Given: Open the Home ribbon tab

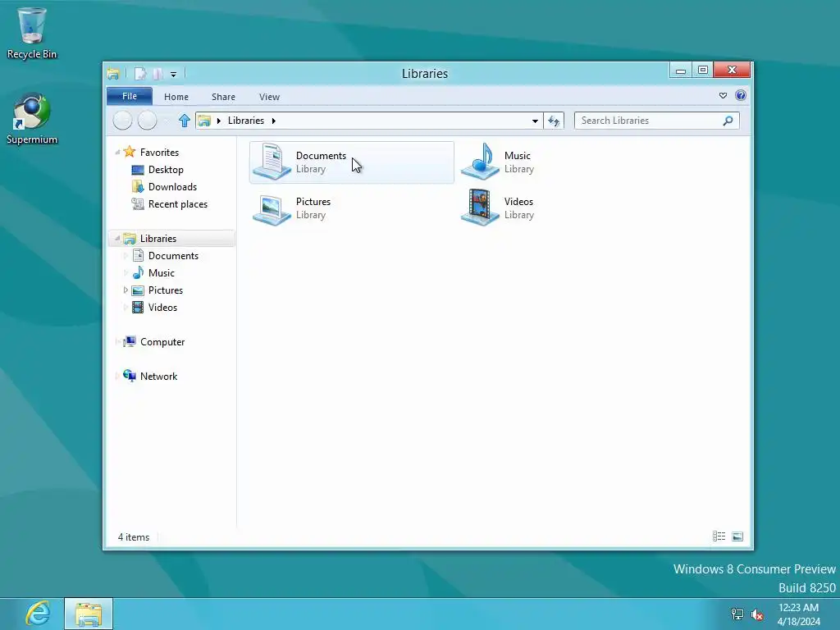Looking at the screenshot, I should point(176,97).
